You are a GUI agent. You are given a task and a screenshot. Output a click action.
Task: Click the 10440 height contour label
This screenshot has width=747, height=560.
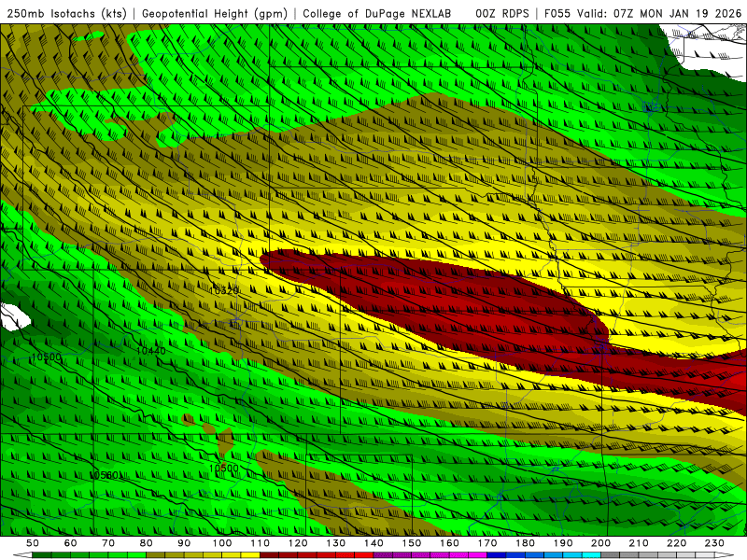151,351
